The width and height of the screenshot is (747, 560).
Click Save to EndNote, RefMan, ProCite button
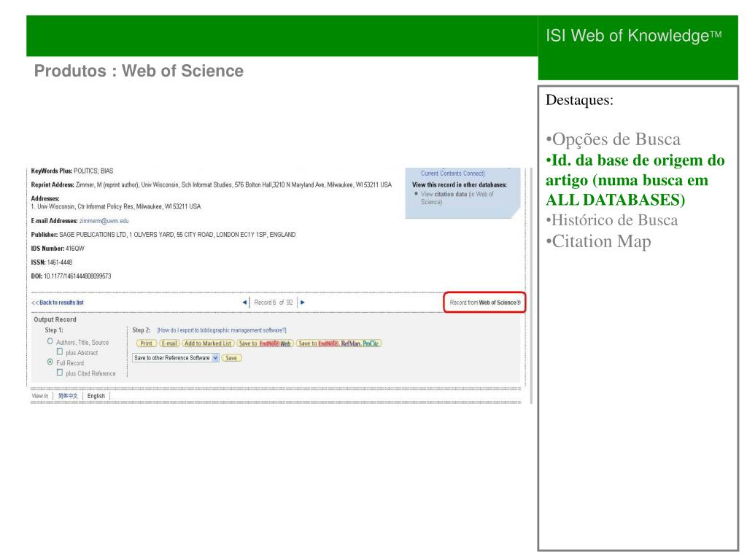pyautogui.click(x=338, y=343)
